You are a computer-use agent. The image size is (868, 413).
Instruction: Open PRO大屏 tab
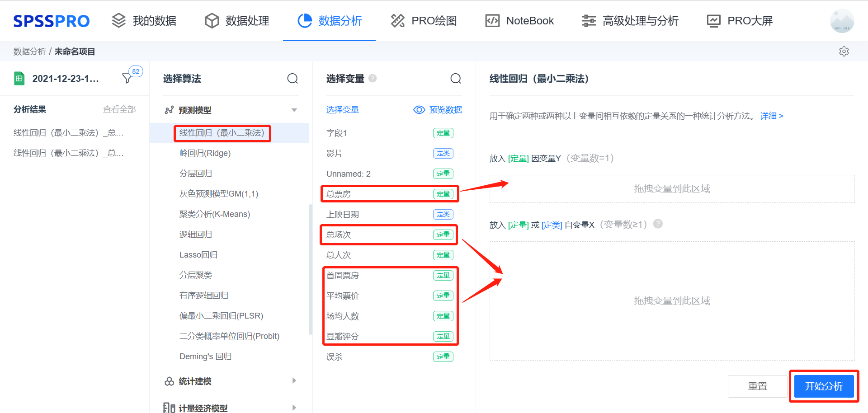point(740,21)
